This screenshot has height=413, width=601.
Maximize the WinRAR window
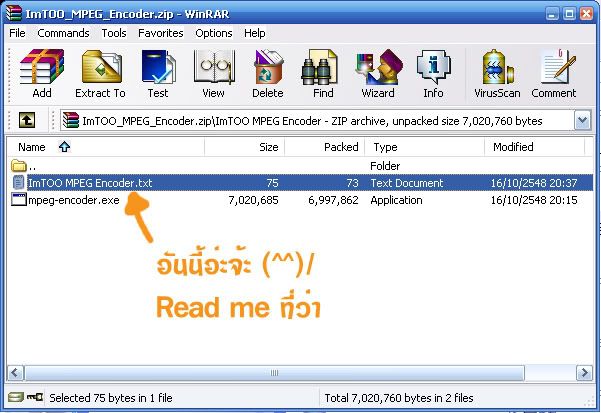(570, 14)
